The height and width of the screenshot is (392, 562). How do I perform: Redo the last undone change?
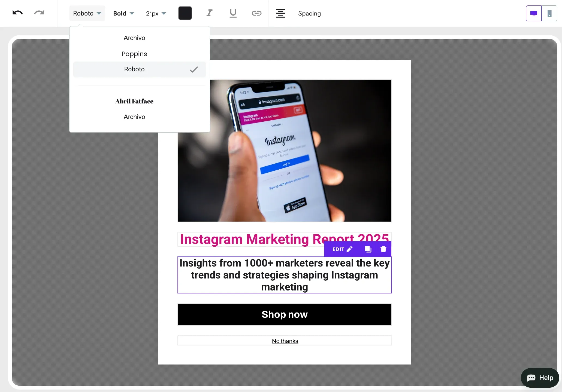coord(39,13)
